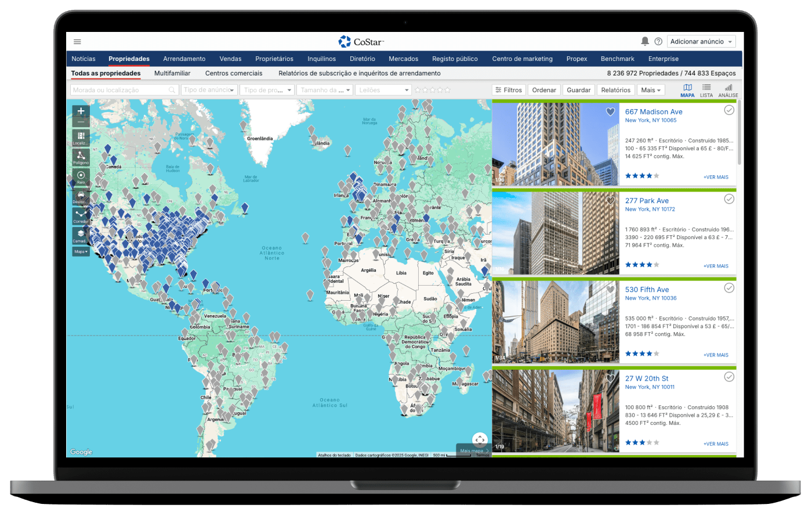Image resolution: width=812 pixels, height=519 pixels.
Task: Click the help question mark icon
Action: tap(658, 41)
